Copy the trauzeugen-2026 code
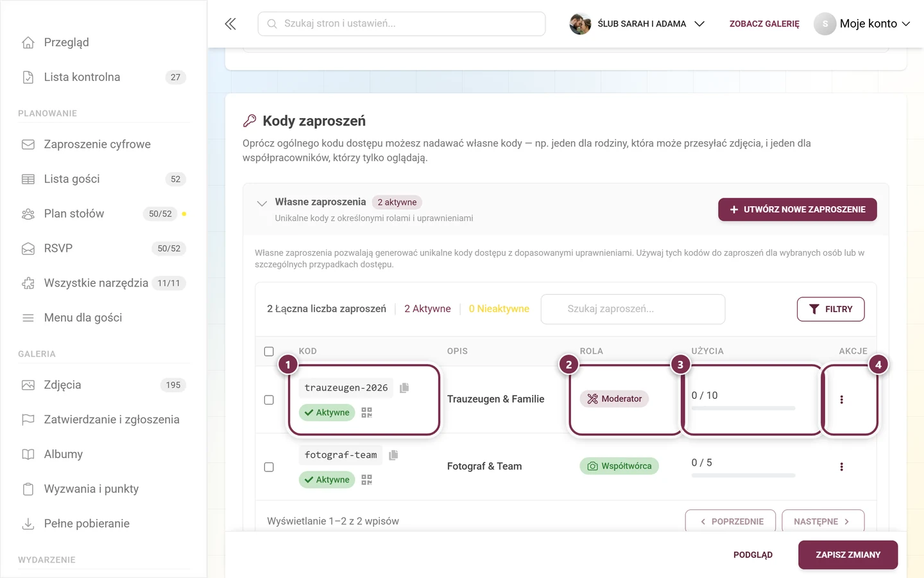The width and height of the screenshot is (924, 578). point(404,388)
